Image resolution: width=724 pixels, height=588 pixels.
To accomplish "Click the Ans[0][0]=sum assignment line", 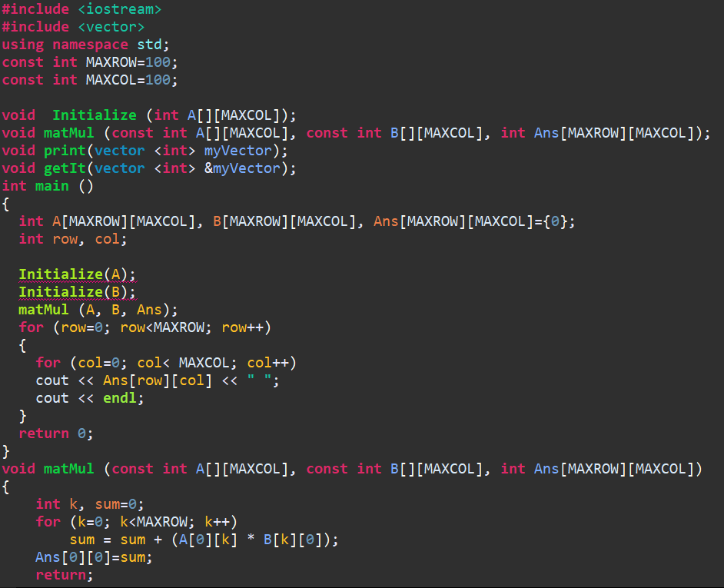I will (x=92, y=556).
